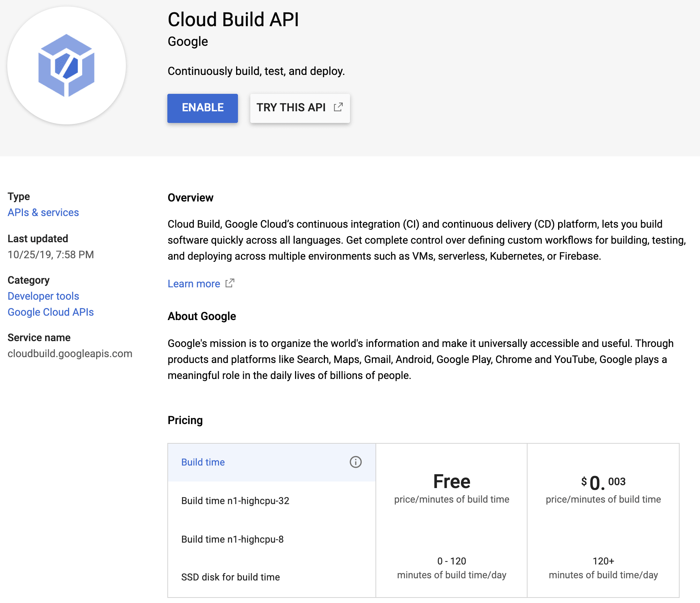Click the Pricing heading
Screen dimensions: 700x603
pos(185,420)
